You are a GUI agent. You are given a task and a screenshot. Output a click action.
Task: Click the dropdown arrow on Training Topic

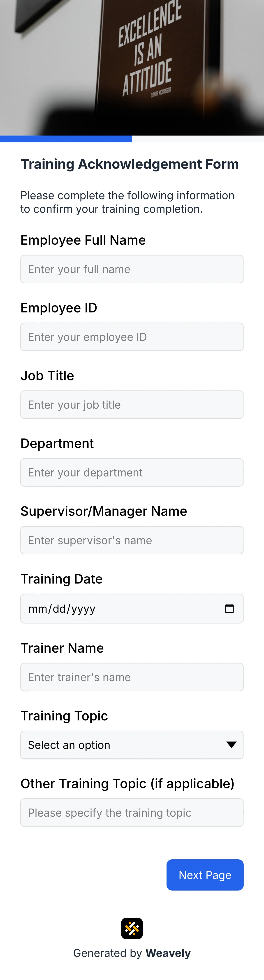pos(232,745)
